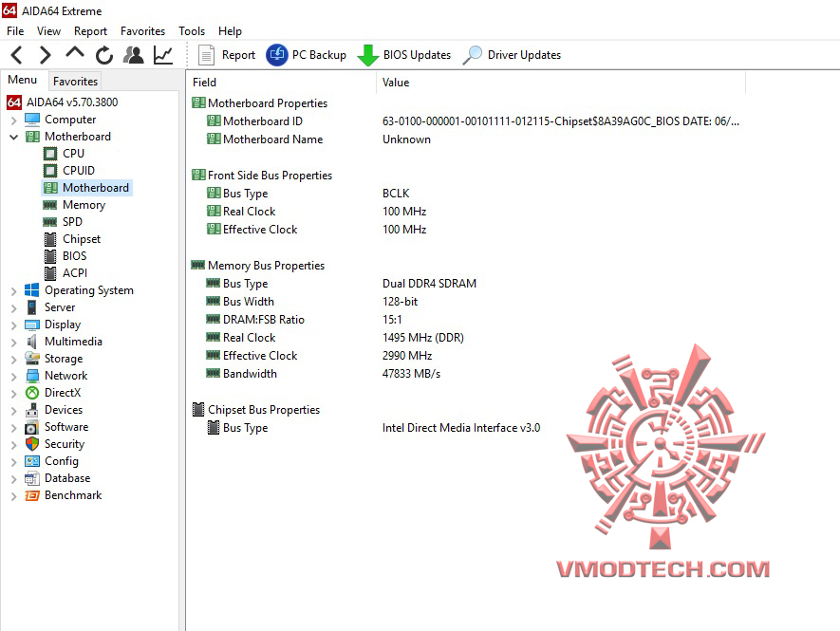
Task: Click the Database icon in tree
Action: pyautogui.click(x=32, y=478)
